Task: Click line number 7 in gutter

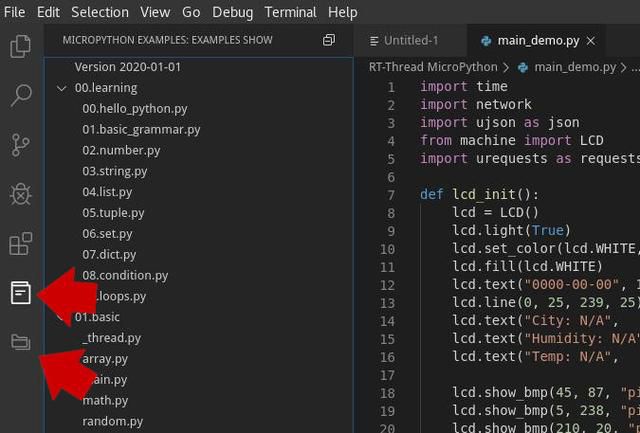Action: point(391,195)
